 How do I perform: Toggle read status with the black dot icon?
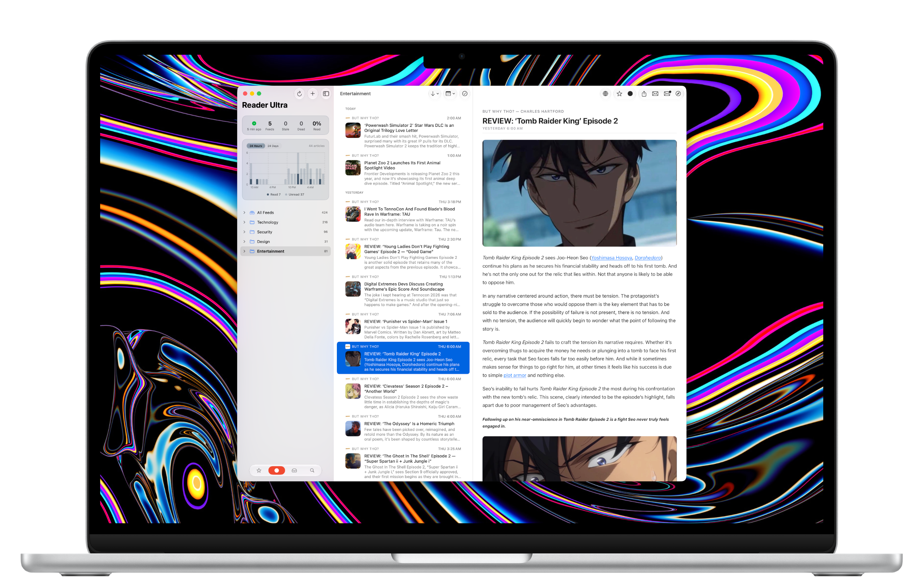[x=630, y=94]
